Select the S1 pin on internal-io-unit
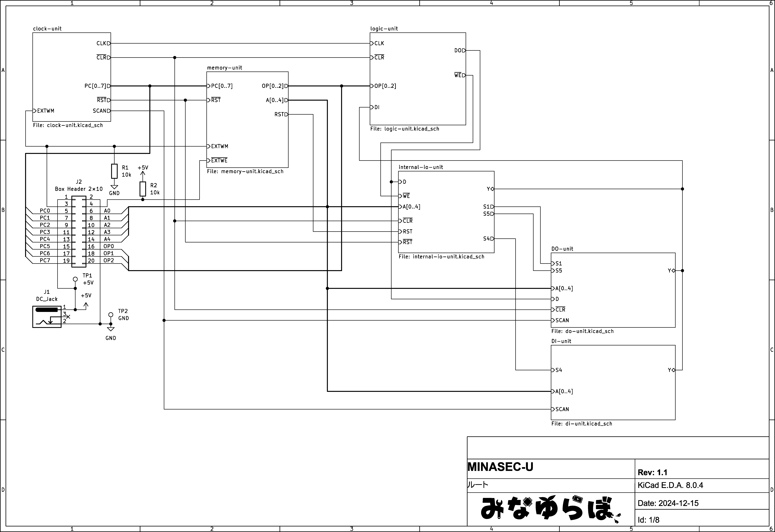This screenshot has width=775, height=532. pyautogui.click(x=489, y=207)
